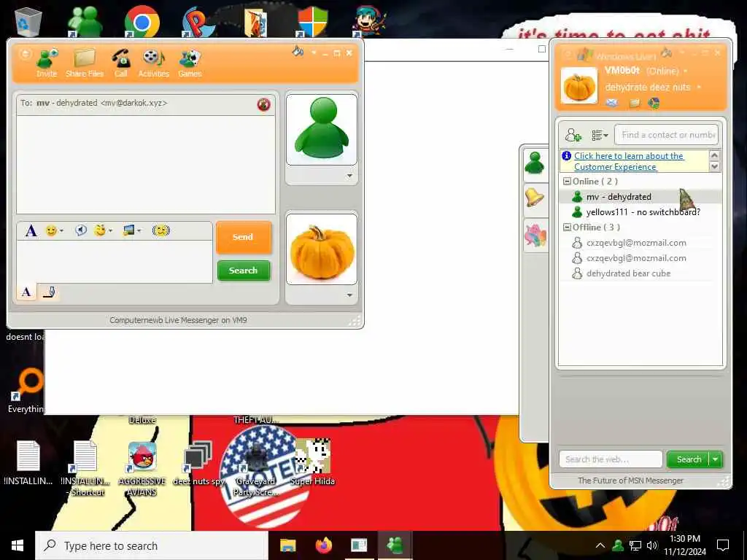Send a voice clip
The height and width of the screenshot is (560, 747).
pos(80,231)
